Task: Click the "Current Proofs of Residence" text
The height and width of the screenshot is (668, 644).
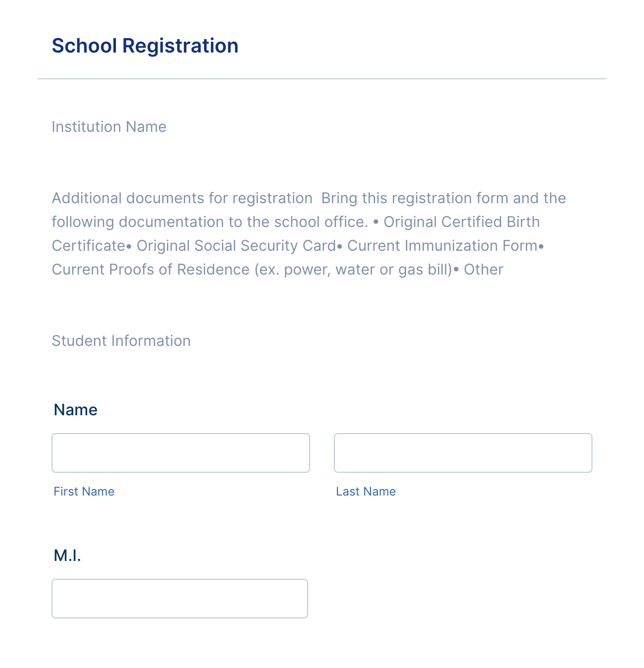Action: coord(151,270)
